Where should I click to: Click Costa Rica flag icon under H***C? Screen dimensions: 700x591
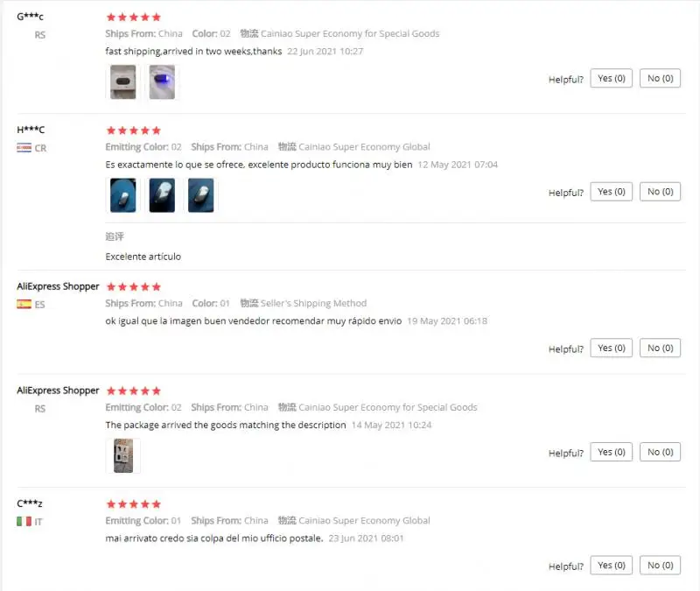pos(24,148)
